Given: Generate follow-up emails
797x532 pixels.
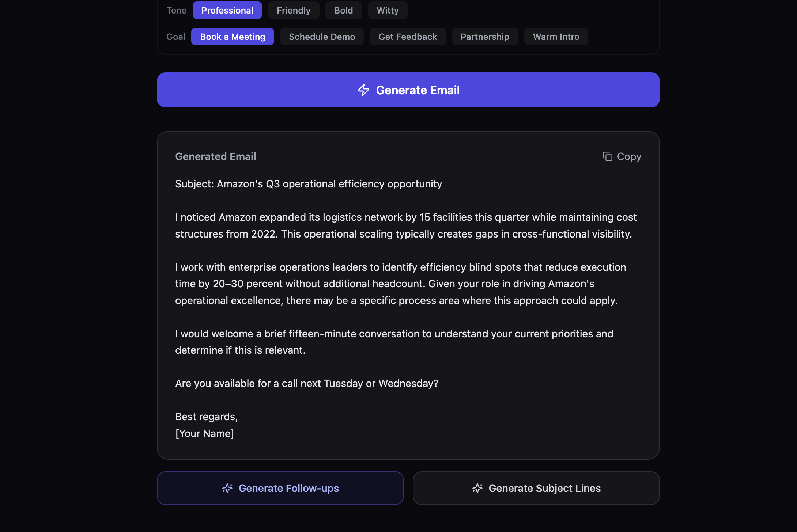Looking at the screenshot, I should (280, 488).
